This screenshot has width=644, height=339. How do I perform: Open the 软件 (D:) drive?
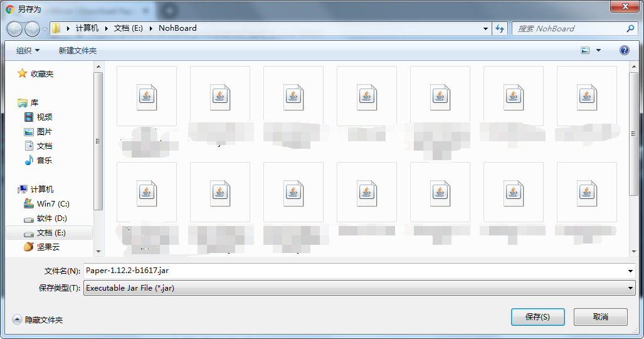click(x=46, y=218)
